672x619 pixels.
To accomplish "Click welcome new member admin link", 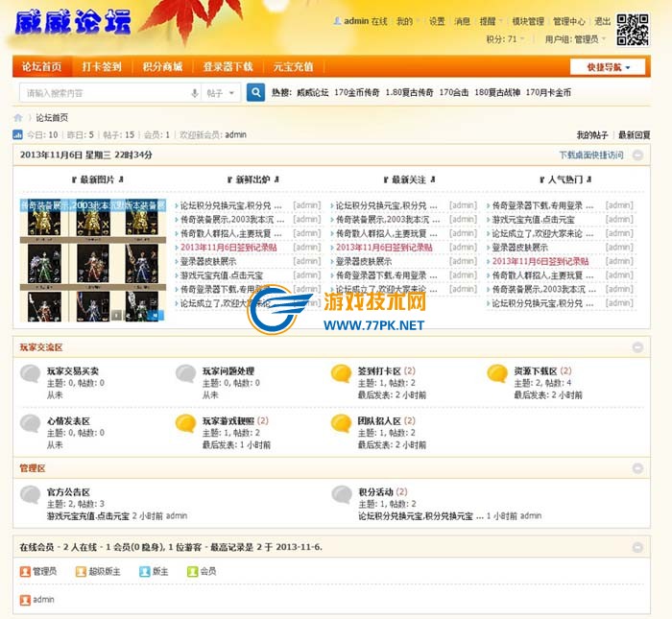I will coord(236,135).
